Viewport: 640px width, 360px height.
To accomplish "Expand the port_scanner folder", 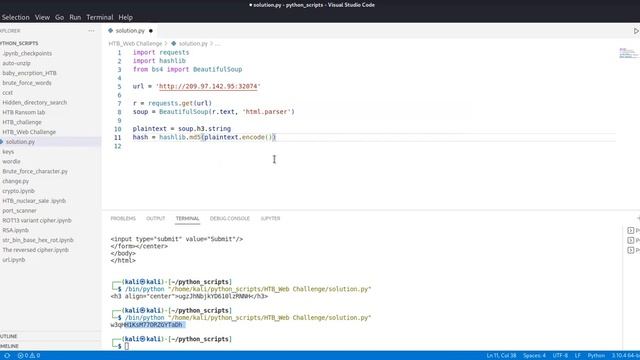I will [19, 210].
